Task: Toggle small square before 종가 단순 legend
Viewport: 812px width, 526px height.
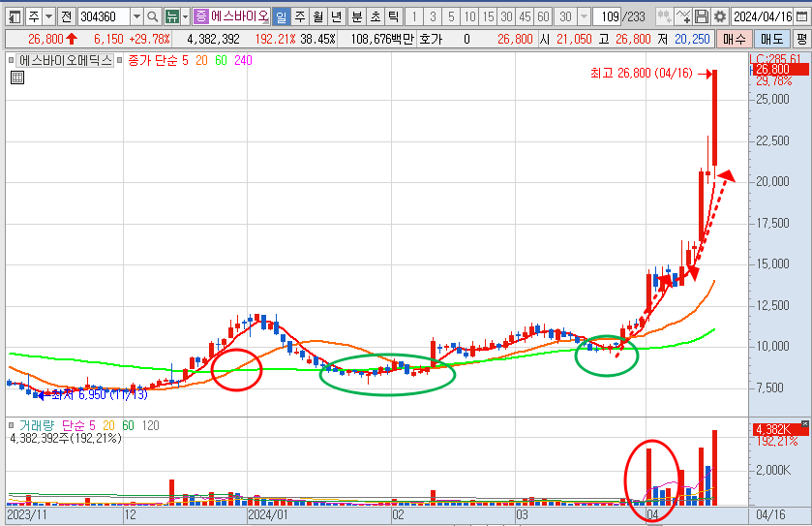Action: 120,61
